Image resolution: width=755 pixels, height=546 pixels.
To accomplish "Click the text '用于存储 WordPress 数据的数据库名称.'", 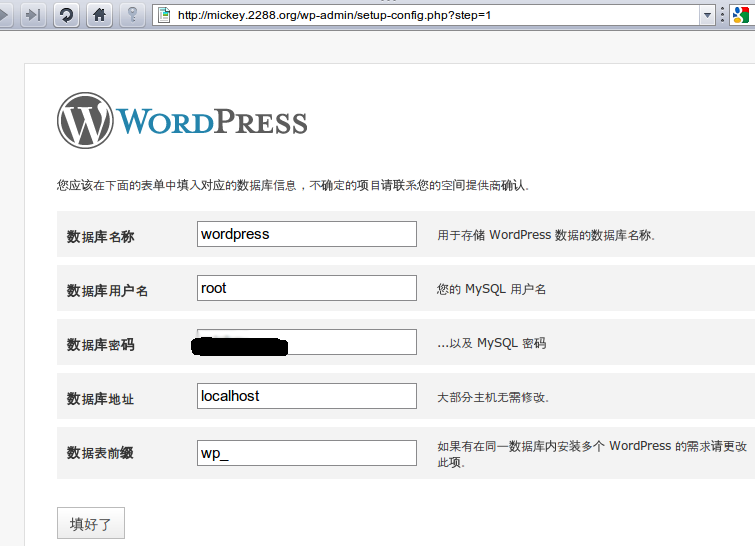I will 546,235.
